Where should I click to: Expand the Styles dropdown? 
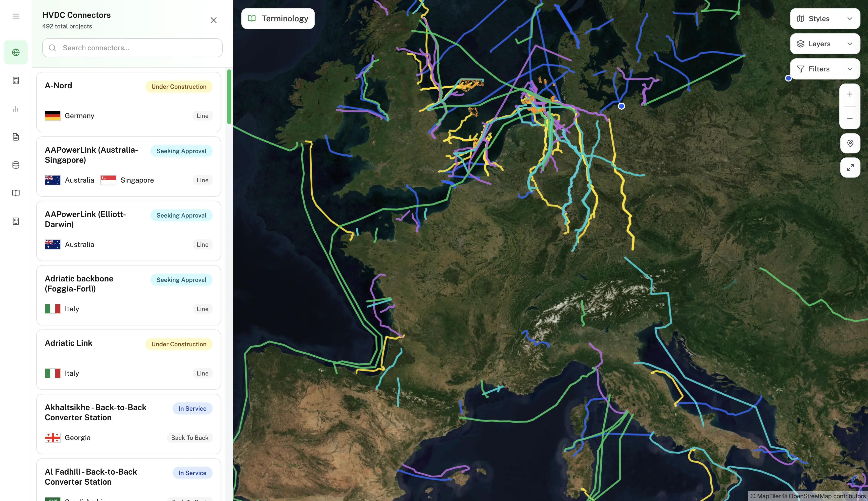pyautogui.click(x=825, y=19)
